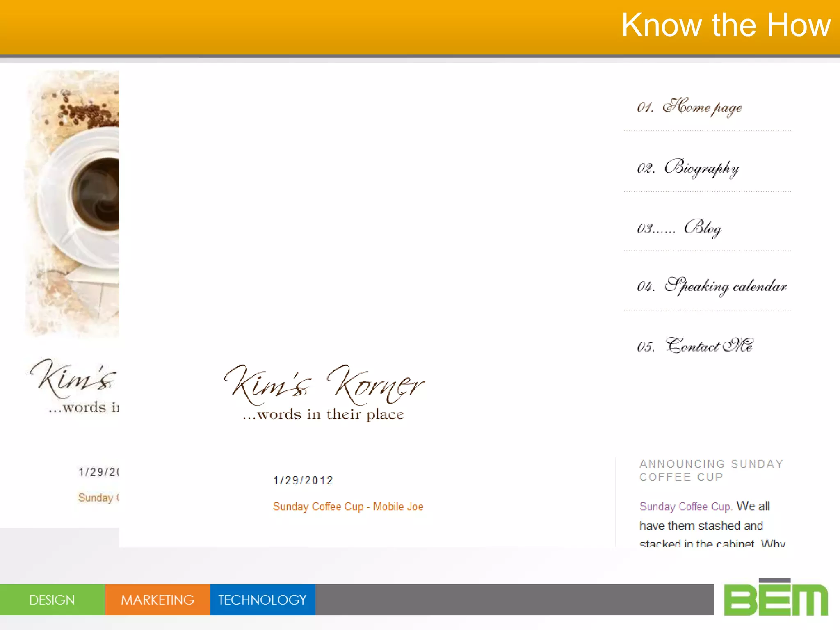Screen dimensions: 840x630
Task: Go to the Blog section
Action: [679, 228]
